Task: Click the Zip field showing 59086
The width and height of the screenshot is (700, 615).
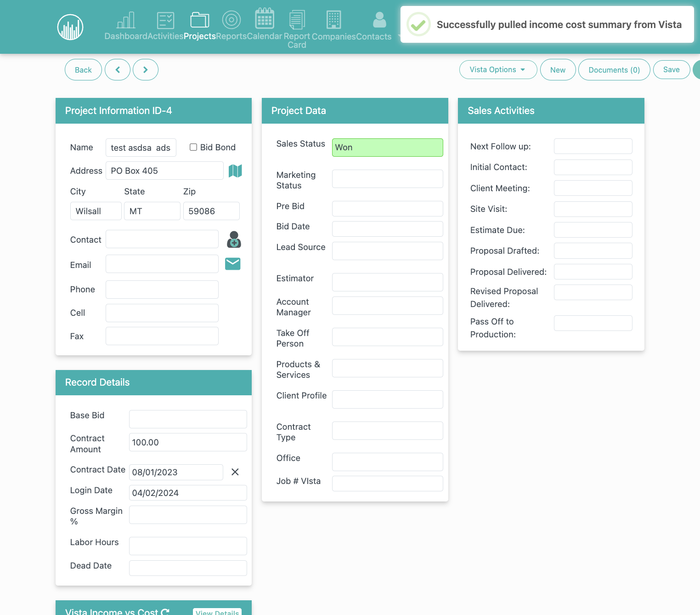Action: point(211,211)
